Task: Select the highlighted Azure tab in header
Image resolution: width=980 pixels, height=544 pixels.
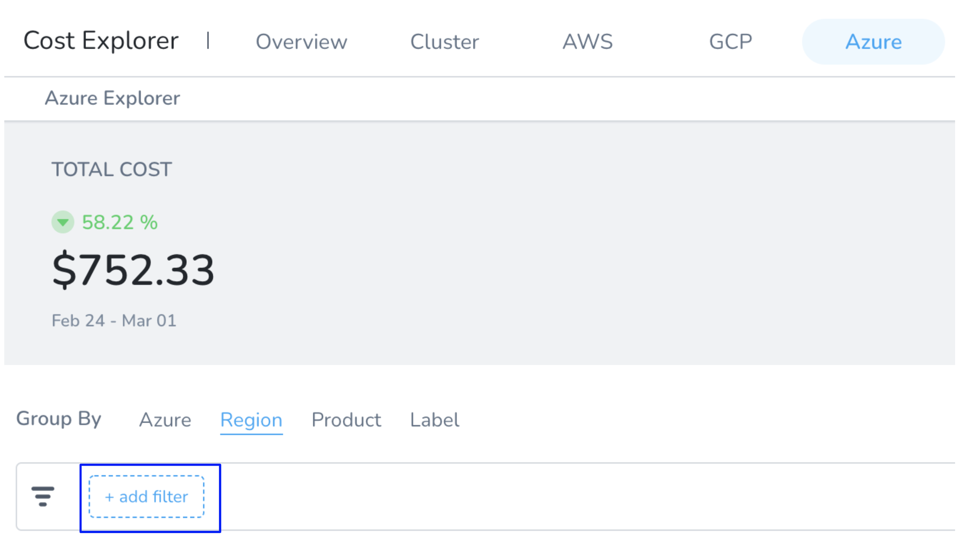Action: click(x=874, y=42)
